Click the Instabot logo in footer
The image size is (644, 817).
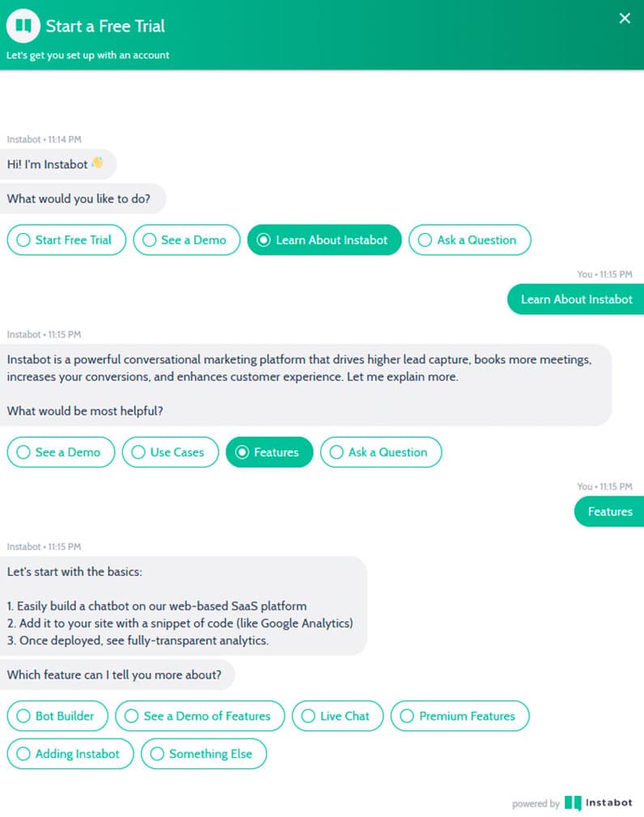coord(598,803)
